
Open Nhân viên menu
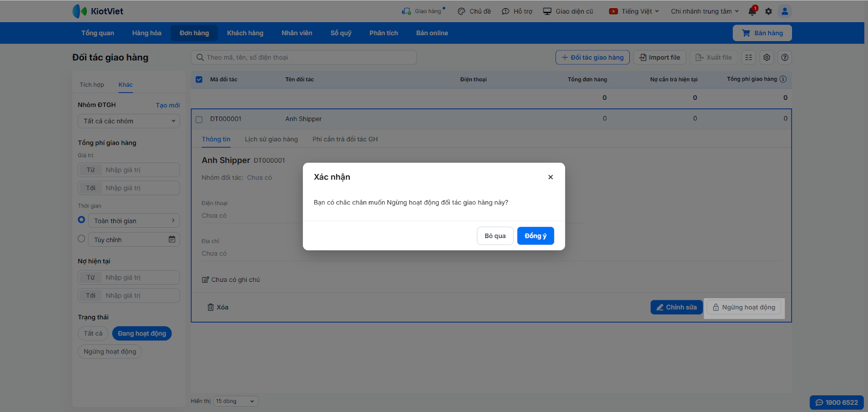(x=297, y=33)
